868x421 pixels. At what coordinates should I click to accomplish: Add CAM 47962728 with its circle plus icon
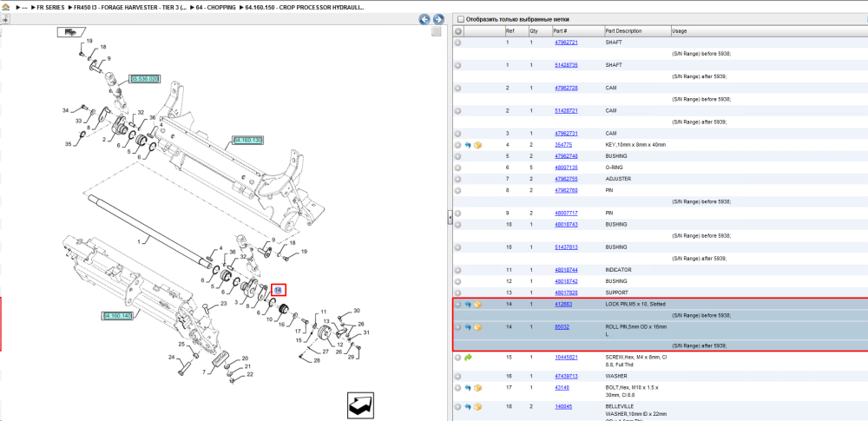pyautogui.click(x=457, y=88)
